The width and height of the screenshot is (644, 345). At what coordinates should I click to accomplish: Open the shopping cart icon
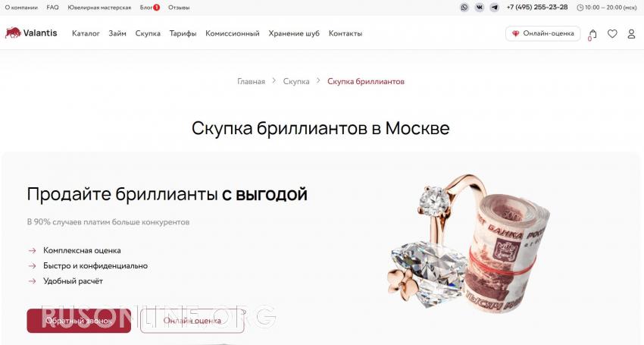tap(592, 34)
